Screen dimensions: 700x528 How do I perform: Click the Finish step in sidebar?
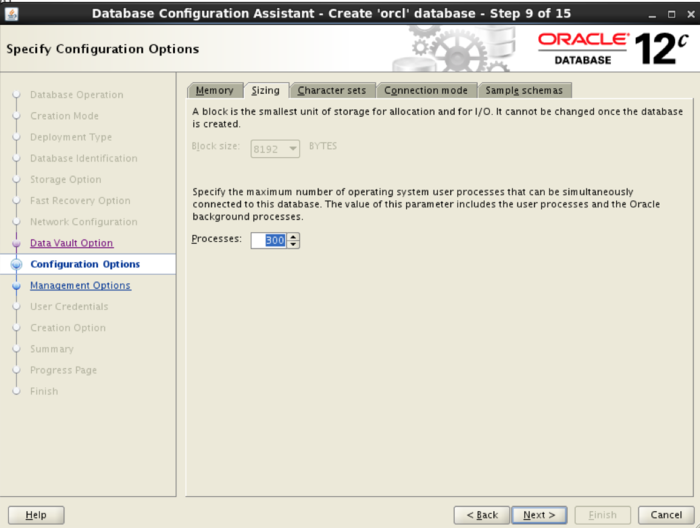pyautogui.click(x=44, y=391)
